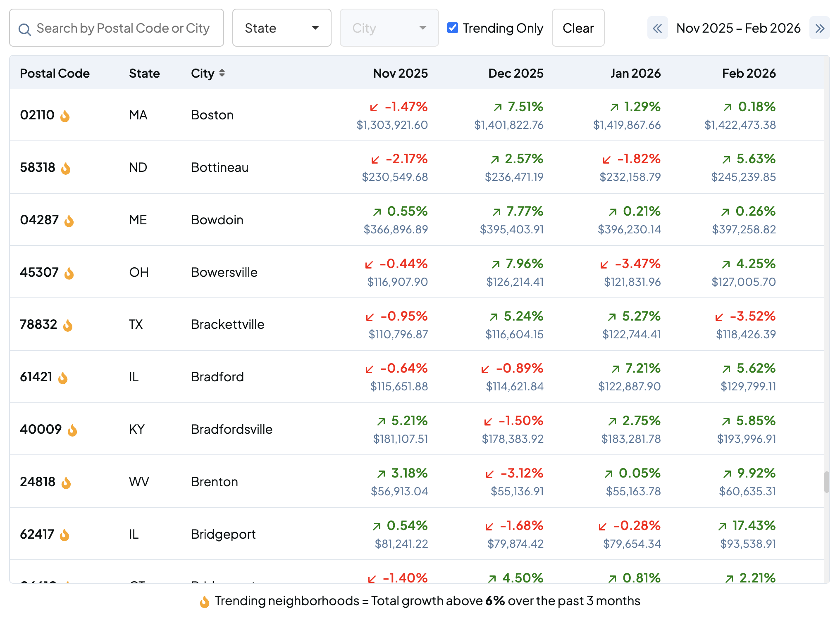
Task: Open the State dropdown
Action: point(282,28)
